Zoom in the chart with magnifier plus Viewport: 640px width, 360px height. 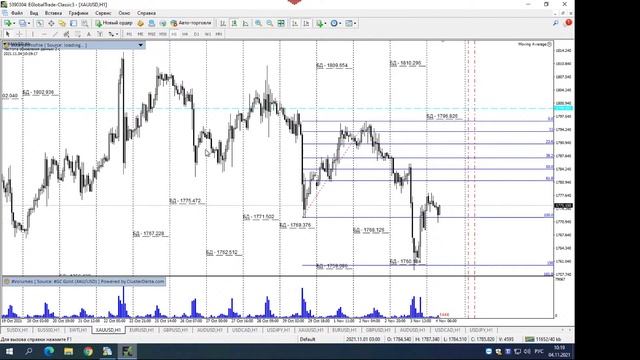click(x=258, y=23)
